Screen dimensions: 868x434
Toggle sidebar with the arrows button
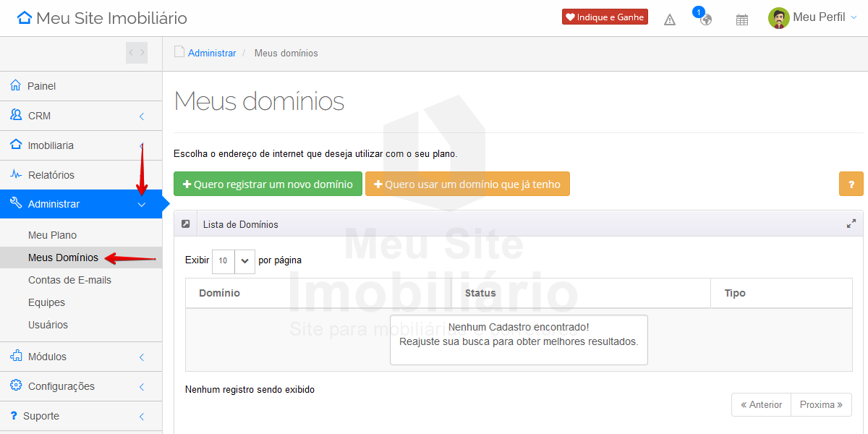[x=136, y=53]
